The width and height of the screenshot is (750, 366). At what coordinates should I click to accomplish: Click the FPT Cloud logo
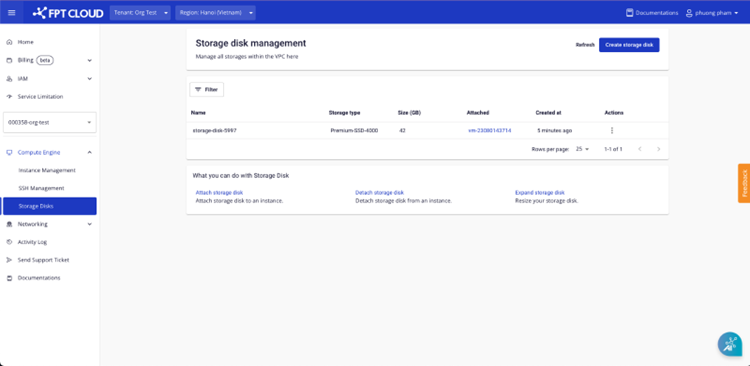pyautogui.click(x=68, y=13)
